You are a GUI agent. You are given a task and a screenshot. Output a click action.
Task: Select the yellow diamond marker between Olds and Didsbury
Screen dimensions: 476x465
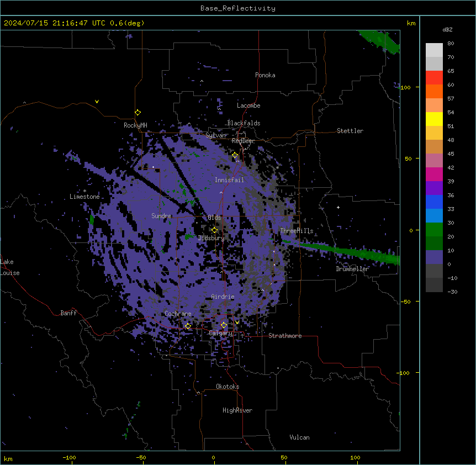coord(215,230)
